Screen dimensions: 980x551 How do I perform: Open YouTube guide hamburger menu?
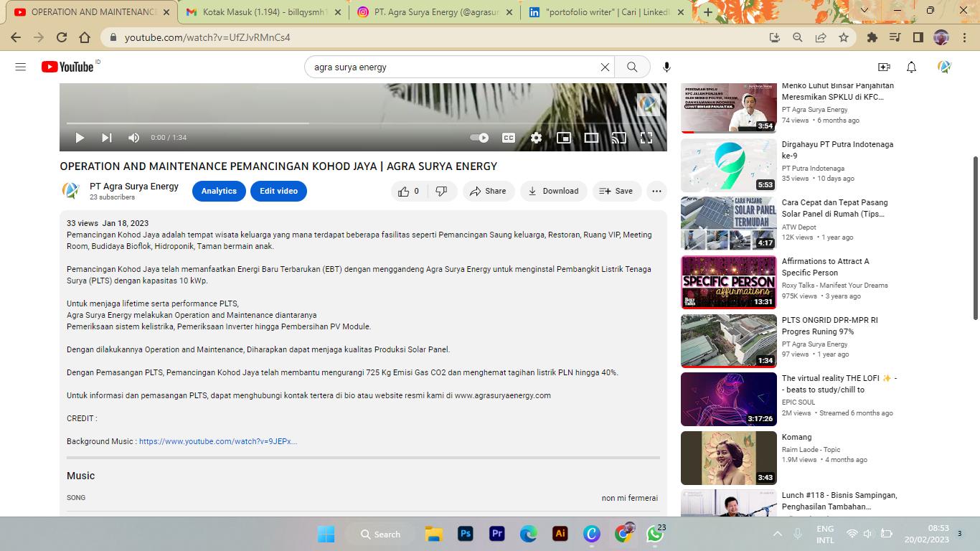tap(20, 67)
